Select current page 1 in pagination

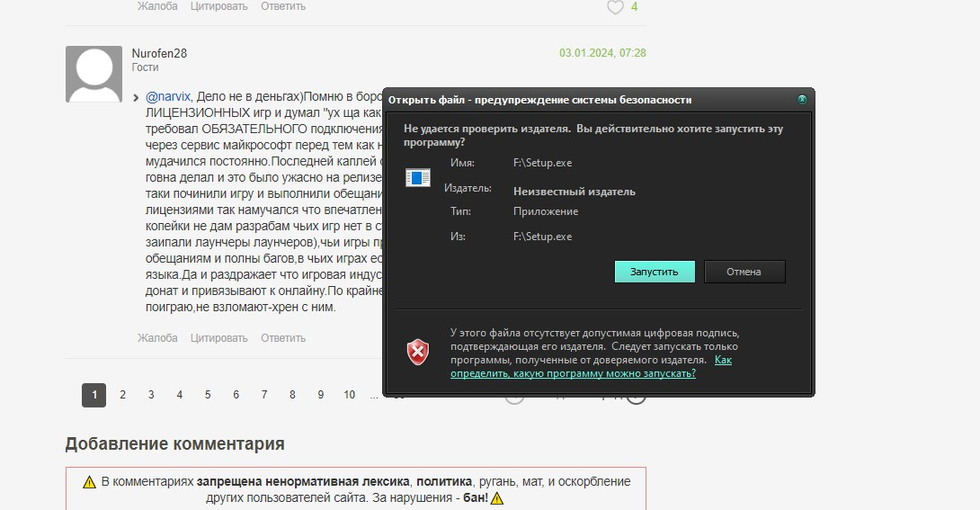[x=94, y=395]
